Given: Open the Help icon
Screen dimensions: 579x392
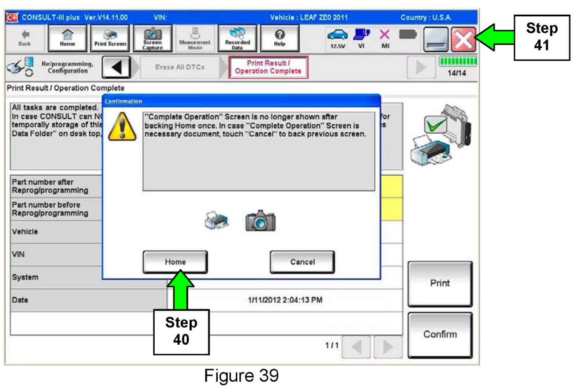Looking at the screenshot, I should tap(280, 38).
